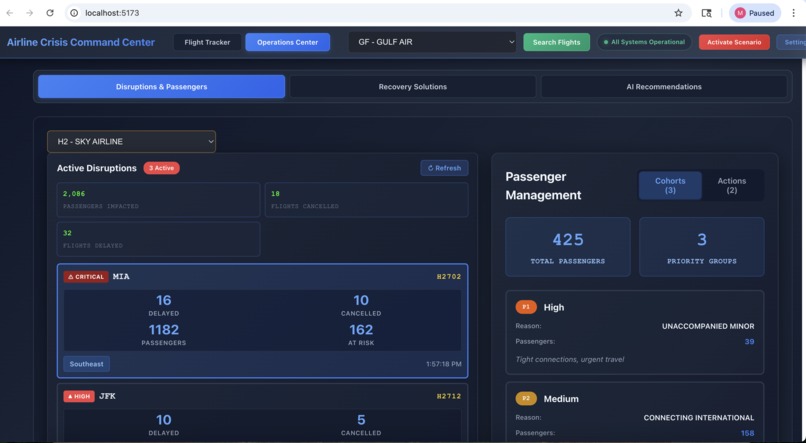Click the CONNECTING INTERNATIONAL reason

point(699,417)
